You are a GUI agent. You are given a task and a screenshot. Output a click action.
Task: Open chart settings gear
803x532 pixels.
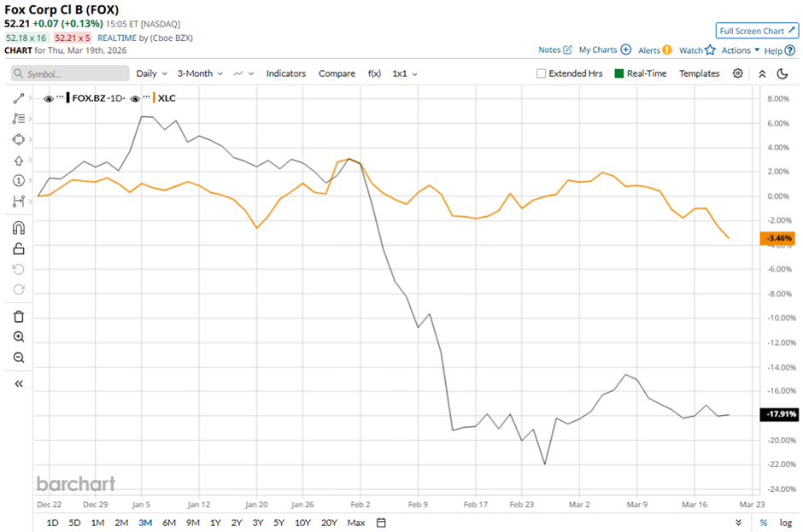pos(737,73)
